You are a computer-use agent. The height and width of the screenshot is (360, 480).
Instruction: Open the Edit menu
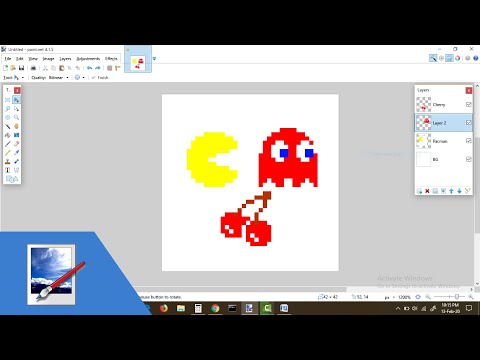[x=20, y=59]
